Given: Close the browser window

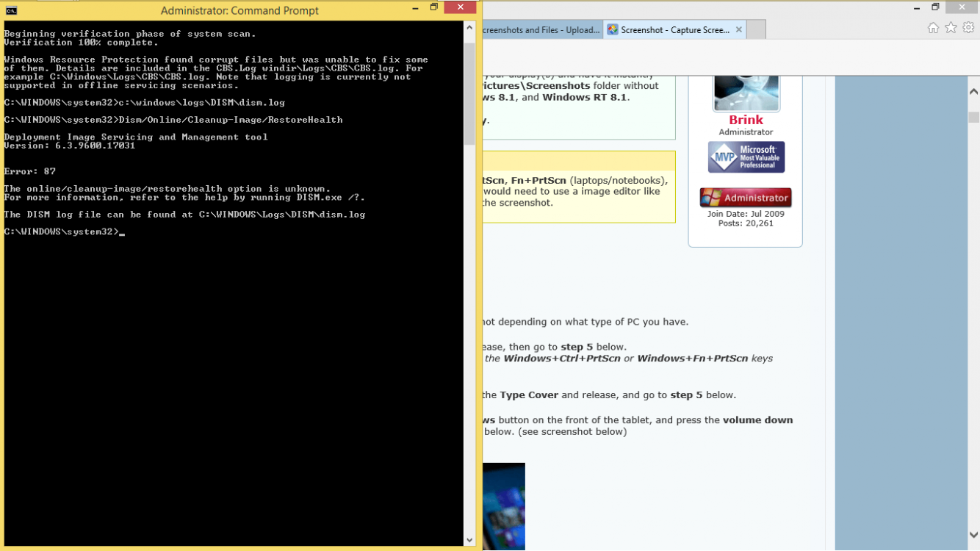Looking at the screenshot, I should tap(962, 7).
